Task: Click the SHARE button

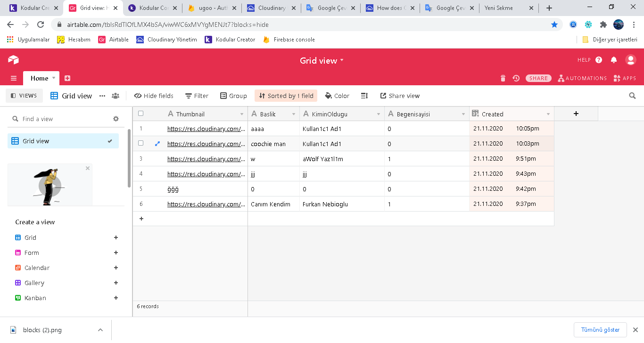Action: [538, 78]
